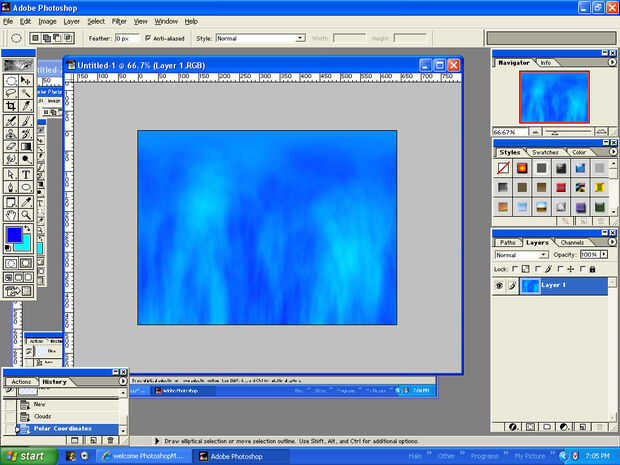The height and width of the screenshot is (465, 620).
Task: Select the Magic Wand tool
Action: [x=26, y=93]
